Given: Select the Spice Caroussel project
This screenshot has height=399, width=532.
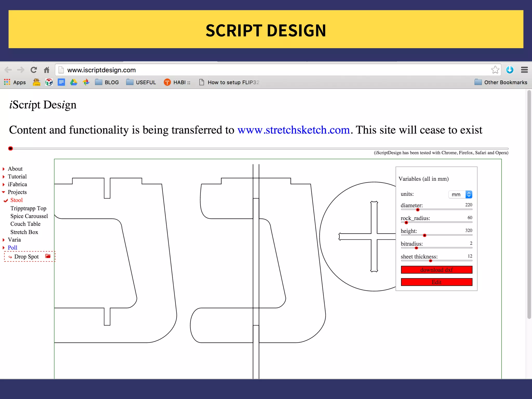Looking at the screenshot, I should 29,216.
